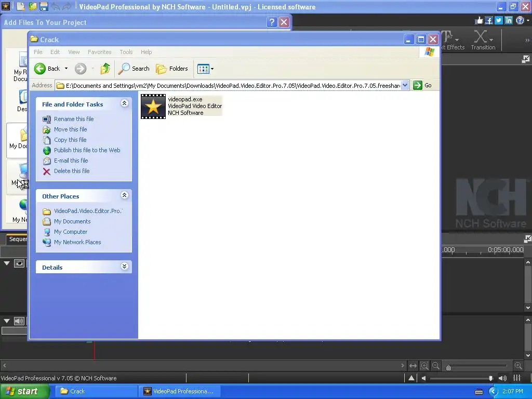The height and width of the screenshot is (399, 532).
Task: Click the timeline zoom slider handle
Action: click(448, 367)
